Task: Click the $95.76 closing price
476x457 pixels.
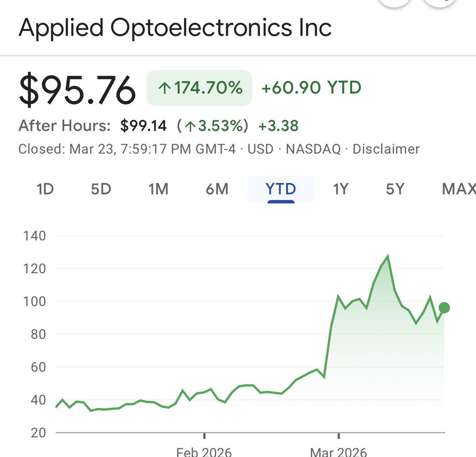Action: point(77,91)
